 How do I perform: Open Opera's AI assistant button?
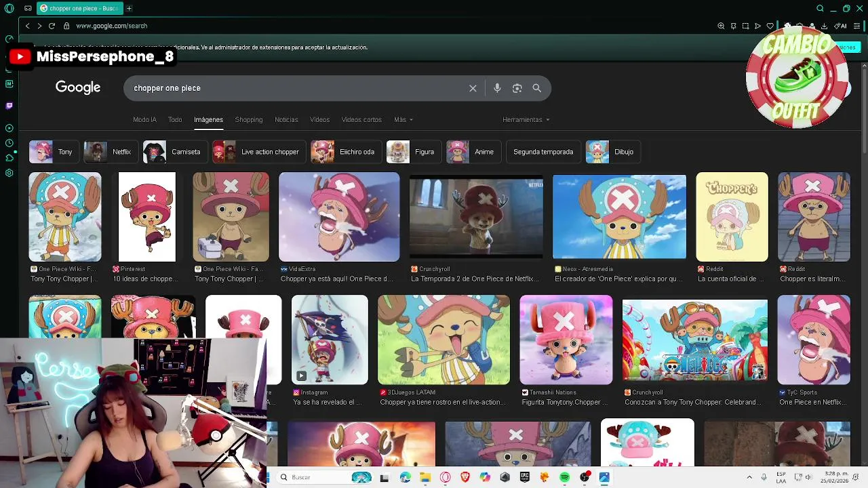(x=840, y=26)
